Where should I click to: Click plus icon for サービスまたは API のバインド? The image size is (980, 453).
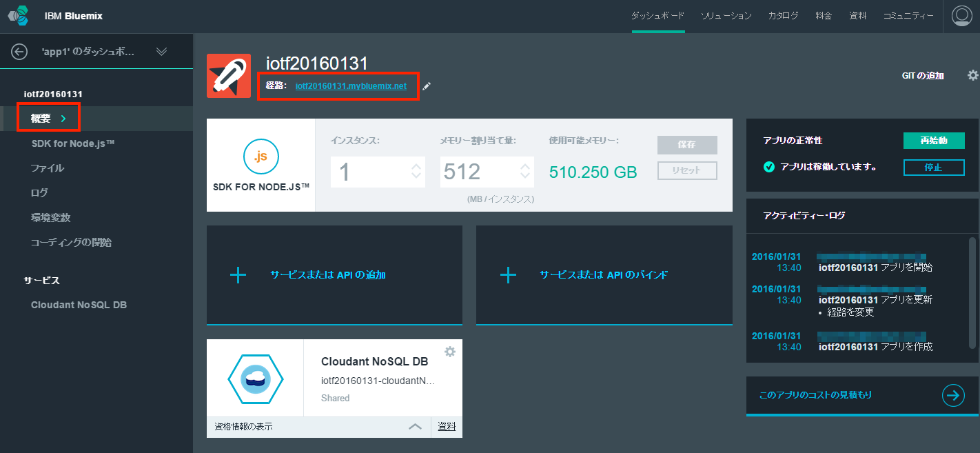coord(508,275)
